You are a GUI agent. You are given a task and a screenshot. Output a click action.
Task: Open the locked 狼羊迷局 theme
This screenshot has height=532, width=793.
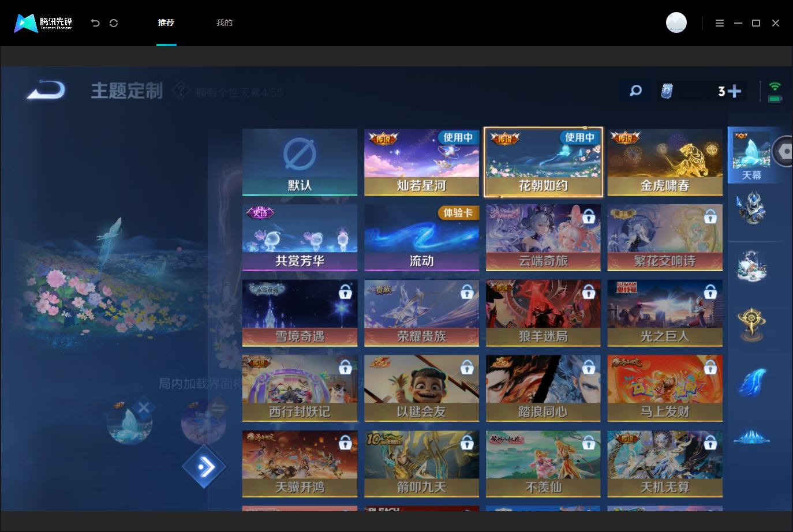[543, 313]
